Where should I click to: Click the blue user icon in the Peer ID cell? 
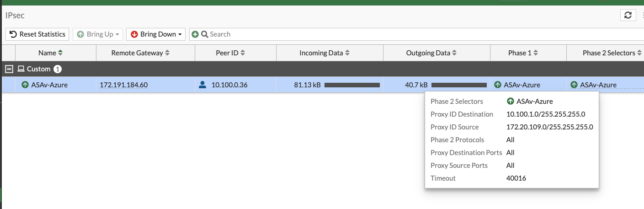[x=203, y=85]
